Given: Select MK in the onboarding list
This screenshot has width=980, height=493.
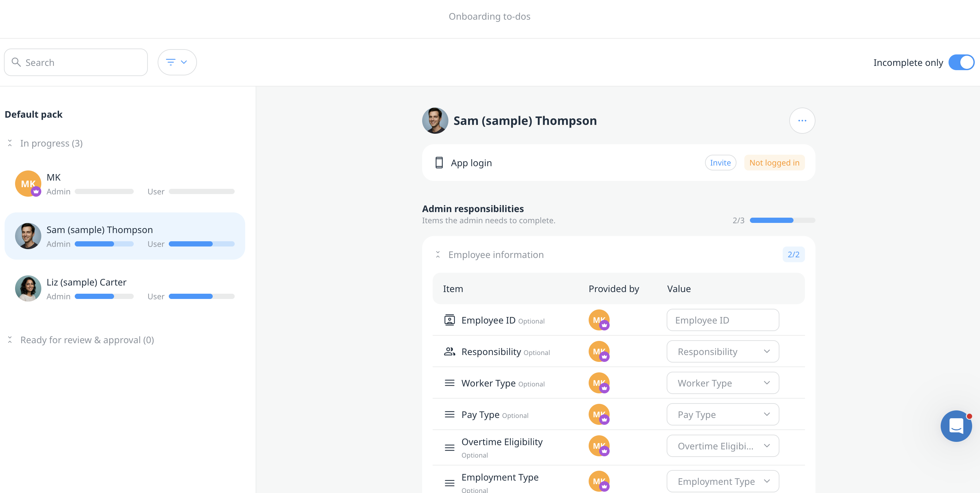Looking at the screenshot, I should (125, 184).
